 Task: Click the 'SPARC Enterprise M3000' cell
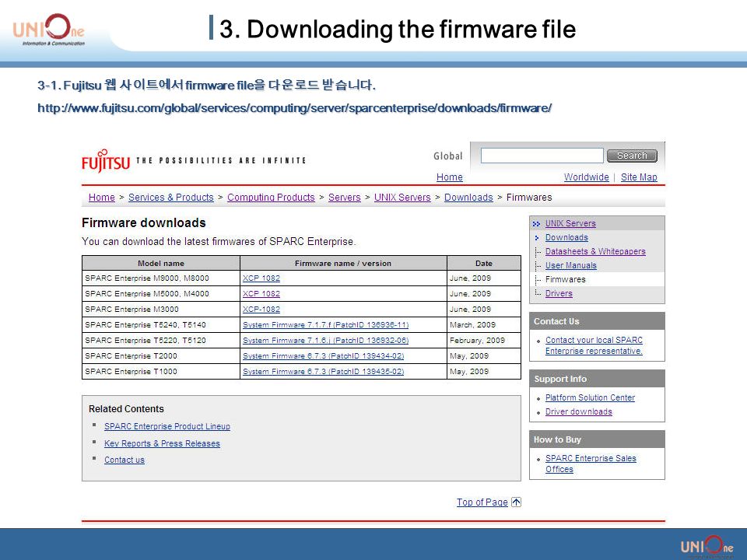[161, 309]
